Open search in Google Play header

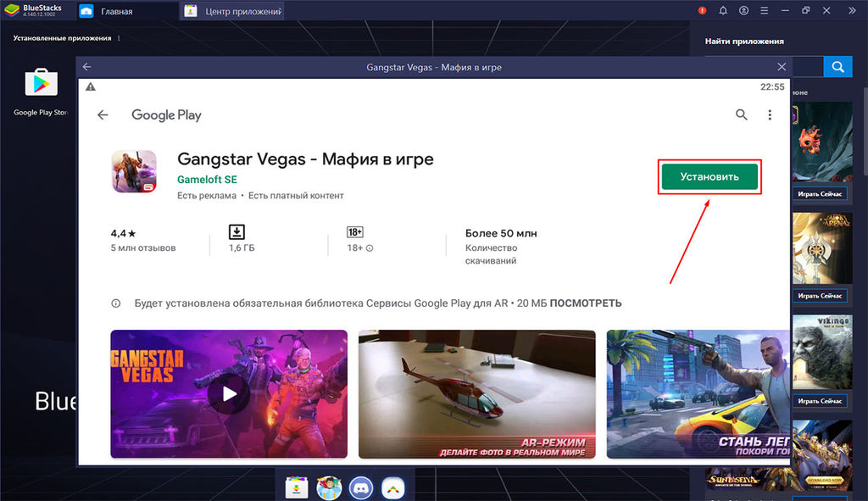741,114
